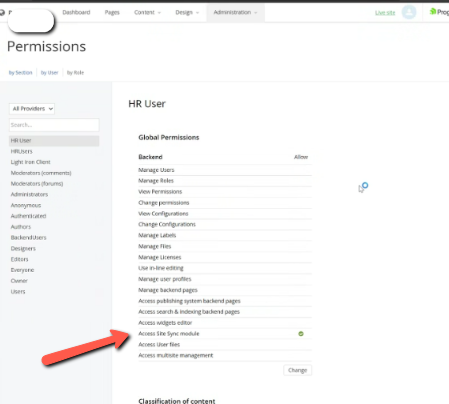This screenshot has height=404, width=449.
Task: Click the Global Permissions heading
Action: coord(169,137)
